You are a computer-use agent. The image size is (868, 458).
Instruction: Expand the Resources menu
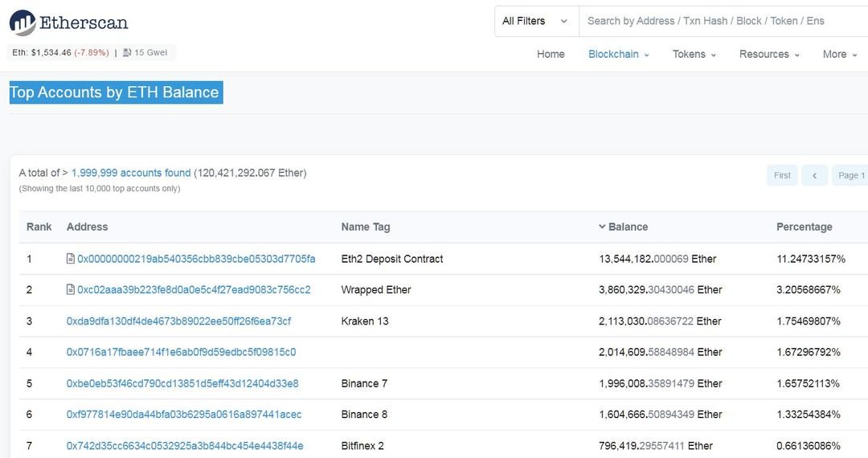click(769, 54)
